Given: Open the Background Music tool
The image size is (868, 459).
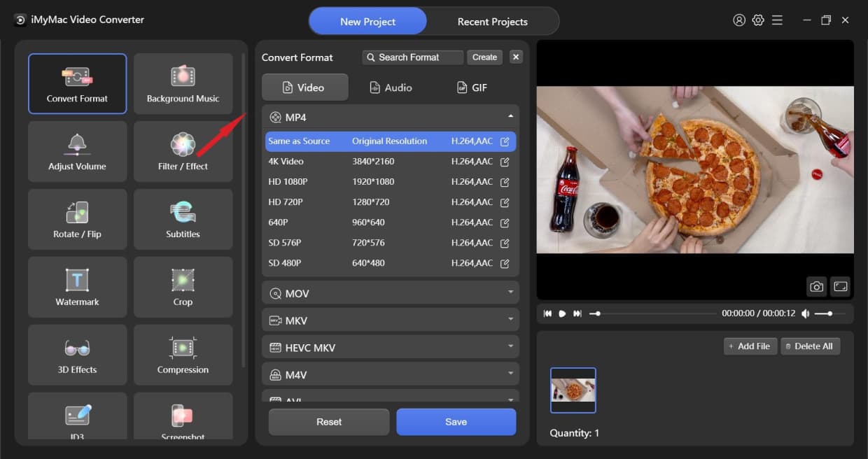Looking at the screenshot, I should tap(183, 83).
